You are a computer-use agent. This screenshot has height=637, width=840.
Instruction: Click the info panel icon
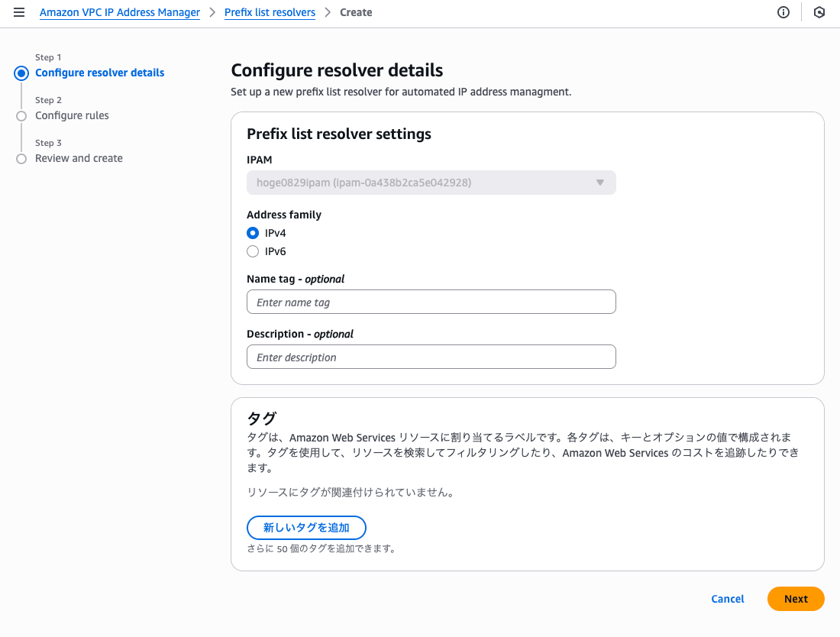(x=783, y=12)
